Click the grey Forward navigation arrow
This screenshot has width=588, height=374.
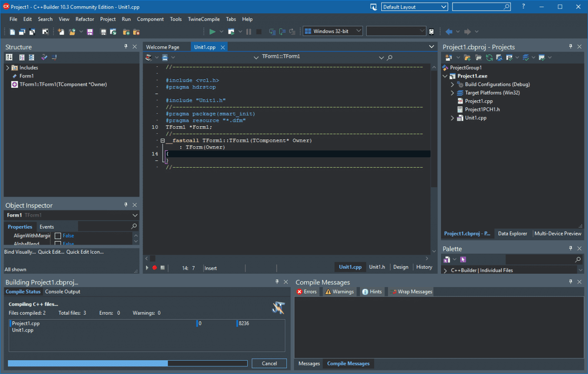tap(467, 32)
